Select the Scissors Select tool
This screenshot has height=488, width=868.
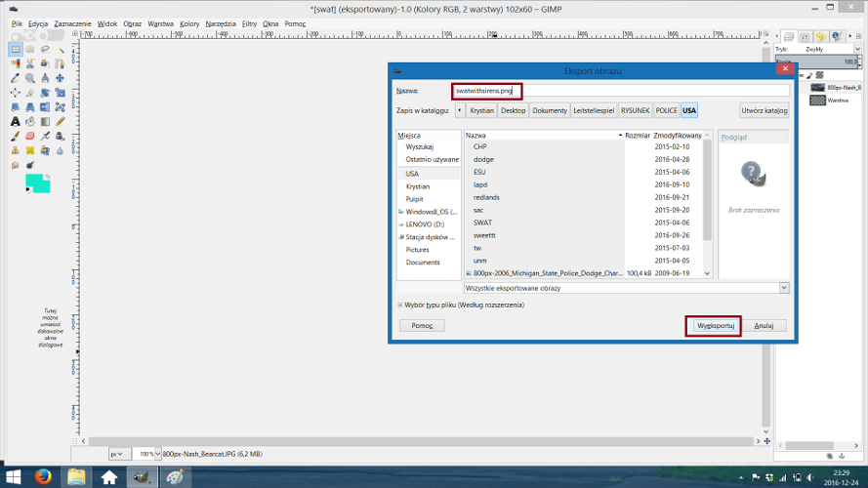30,63
